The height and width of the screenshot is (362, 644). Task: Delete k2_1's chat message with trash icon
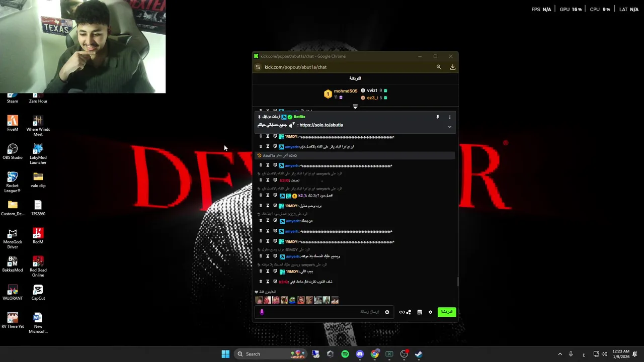(261, 195)
